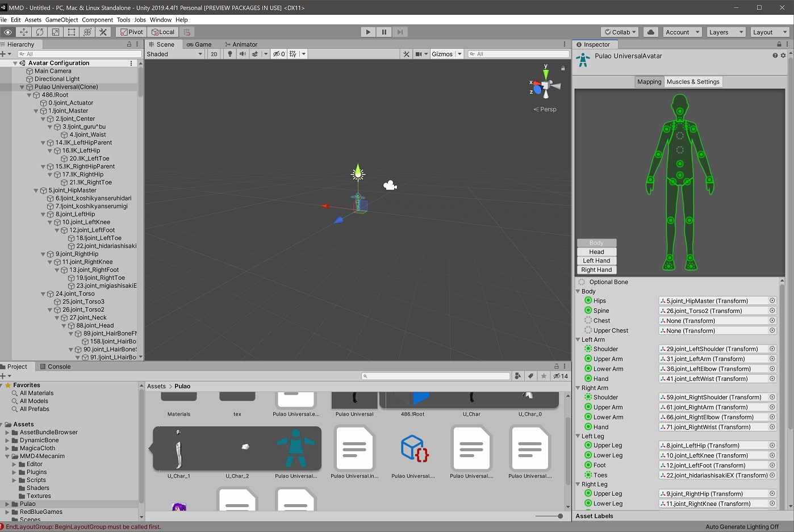The width and height of the screenshot is (794, 532).
Task: Open the Layout dropdown
Action: click(770, 32)
